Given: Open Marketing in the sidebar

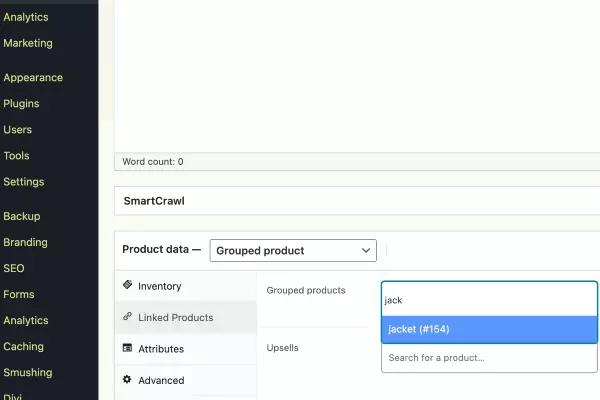Looking at the screenshot, I should 28,43.
